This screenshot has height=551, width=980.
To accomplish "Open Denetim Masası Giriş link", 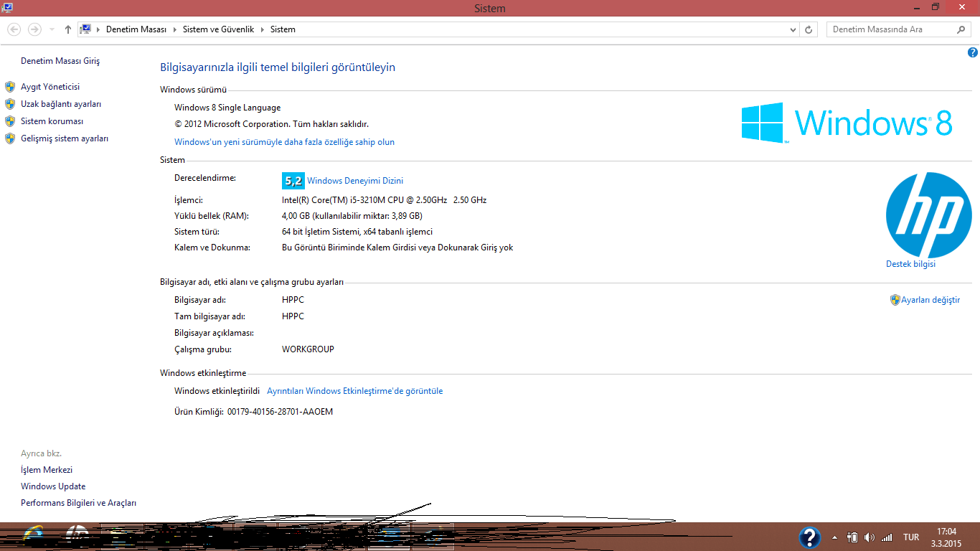I will pyautogui.click(x=60, y=61).
